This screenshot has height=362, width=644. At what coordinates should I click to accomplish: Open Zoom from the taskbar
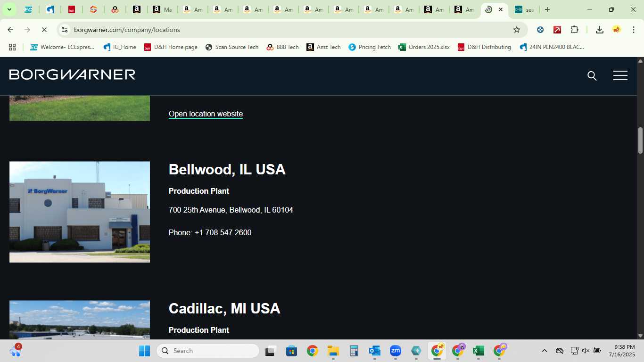(x=395, y=351)
